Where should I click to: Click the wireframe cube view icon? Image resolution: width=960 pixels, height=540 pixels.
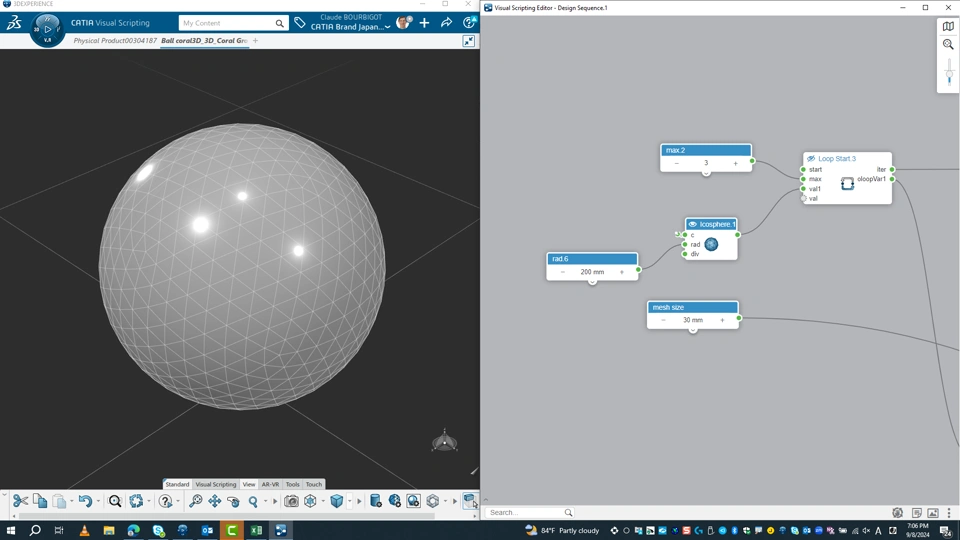310,501
